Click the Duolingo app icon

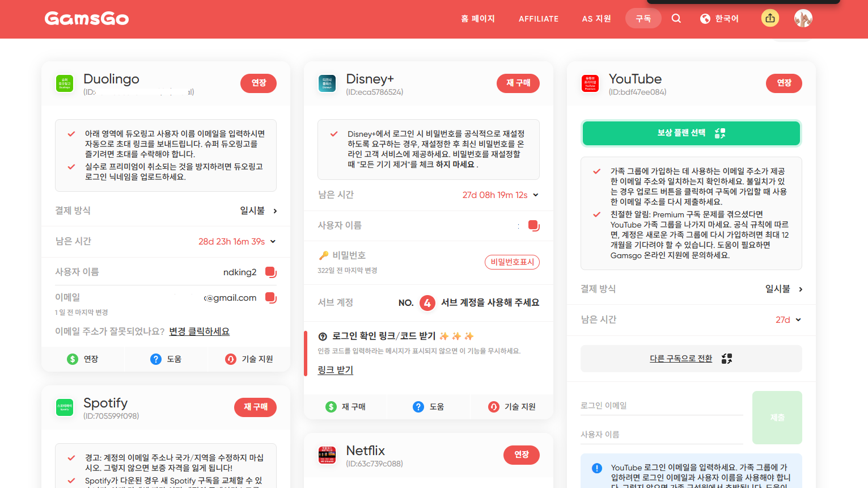click(x=65, y=83)
